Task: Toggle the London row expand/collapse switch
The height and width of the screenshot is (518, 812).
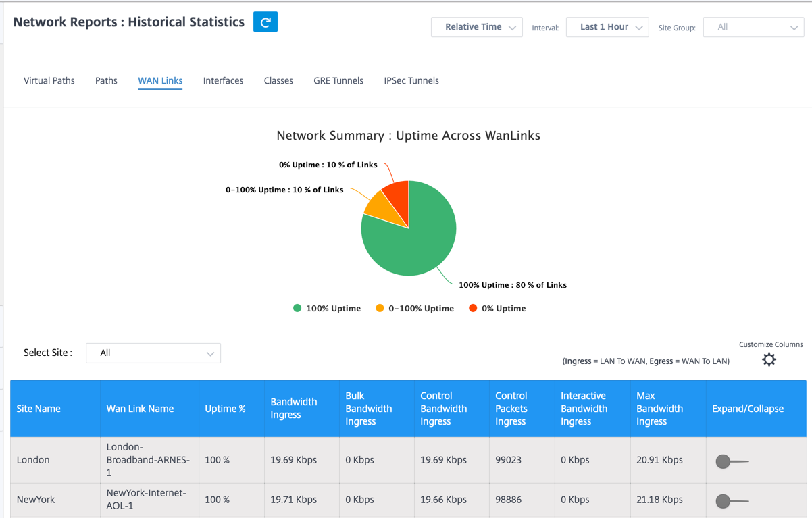Action: click(x=732, y=461)
